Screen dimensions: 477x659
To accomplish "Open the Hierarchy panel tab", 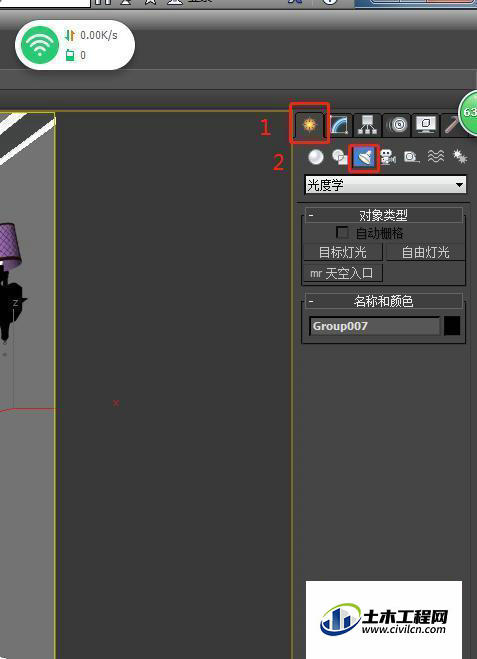I will 367,125.
